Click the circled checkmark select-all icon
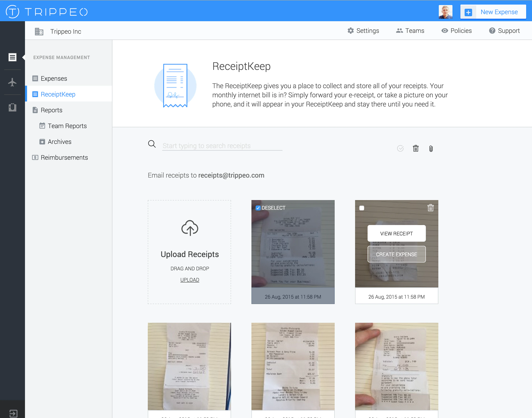 400,148
